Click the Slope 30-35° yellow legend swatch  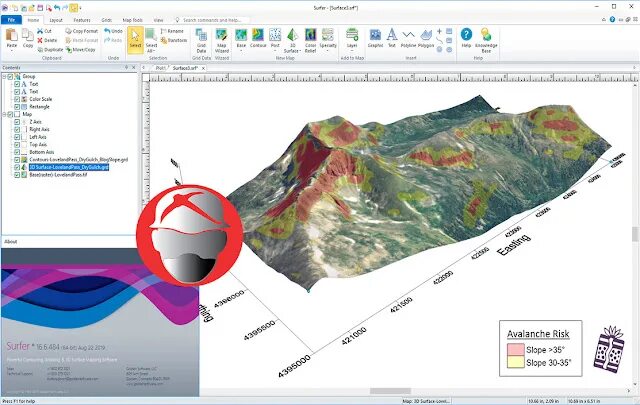[516, 362]
